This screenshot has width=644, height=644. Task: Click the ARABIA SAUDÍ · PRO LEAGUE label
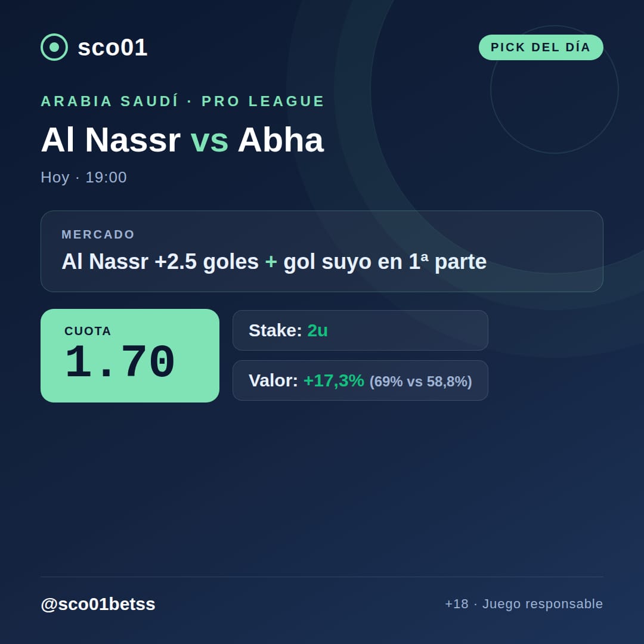(x=183, y=101)
